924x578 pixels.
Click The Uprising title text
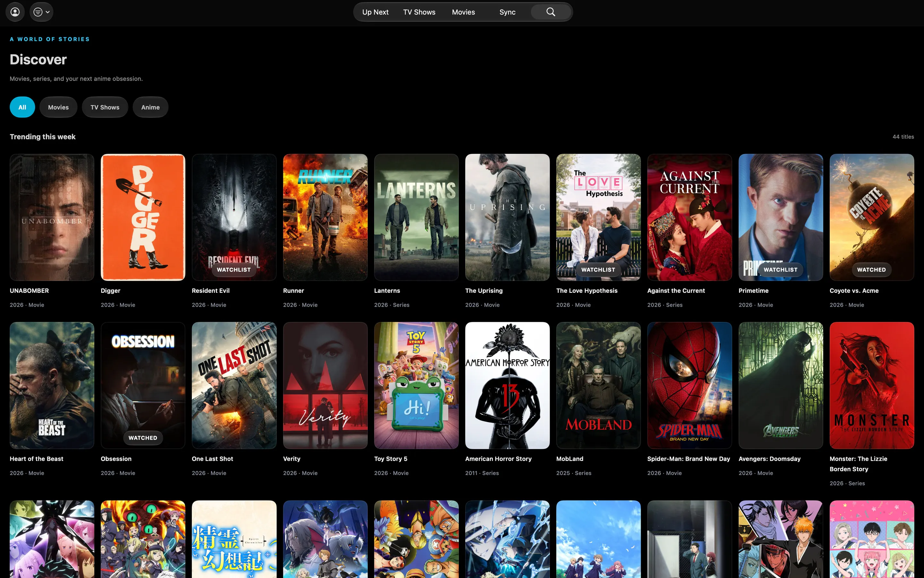tap(484, 291)
